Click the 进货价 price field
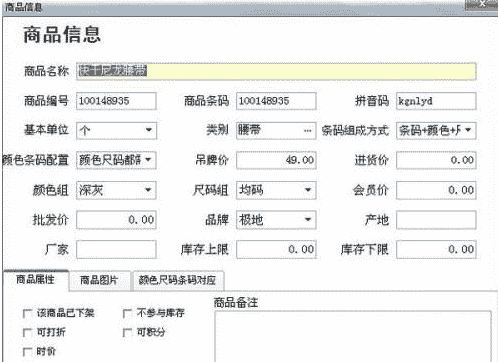Viewport: 498px width, 362px height. click(x=436, y=160)
